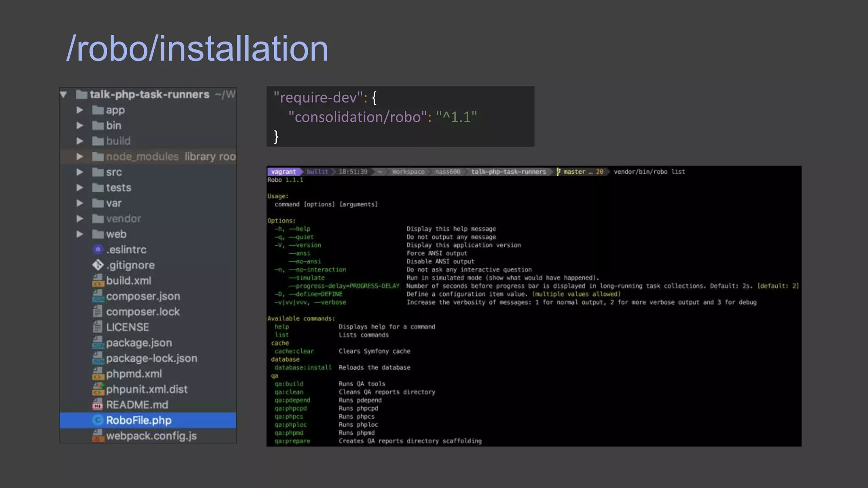The image size is (868, 488).
Task: Open the .gitignore file
Action: [x=131, y=265]
